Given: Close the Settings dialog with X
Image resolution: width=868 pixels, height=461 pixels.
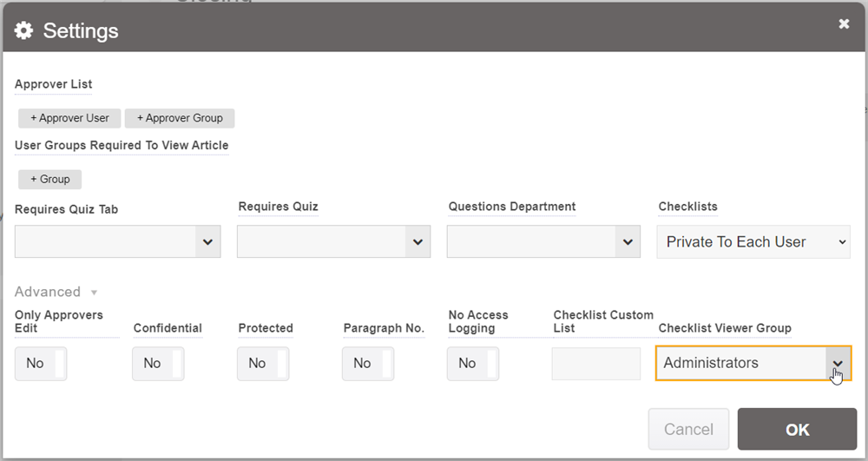Looking at the screenshot, I should tap(844, 24).
